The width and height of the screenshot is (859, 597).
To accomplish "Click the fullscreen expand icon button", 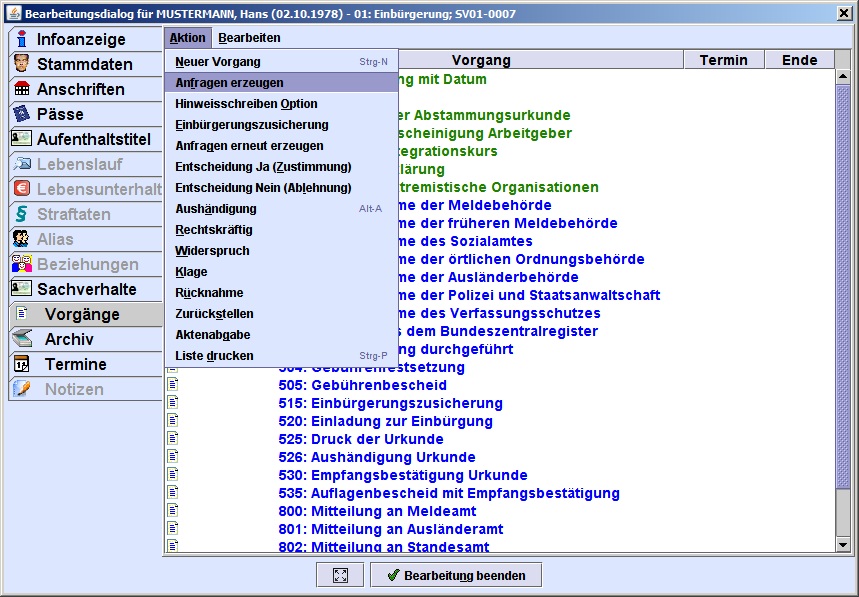I will click(x=340, y=575).
